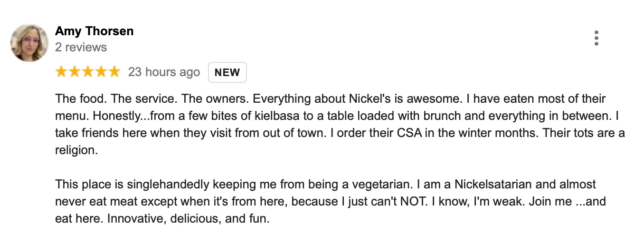The image size is (644, 235).
Task: Click the "23 hours ago" timestamp
Action: [164, 72]
